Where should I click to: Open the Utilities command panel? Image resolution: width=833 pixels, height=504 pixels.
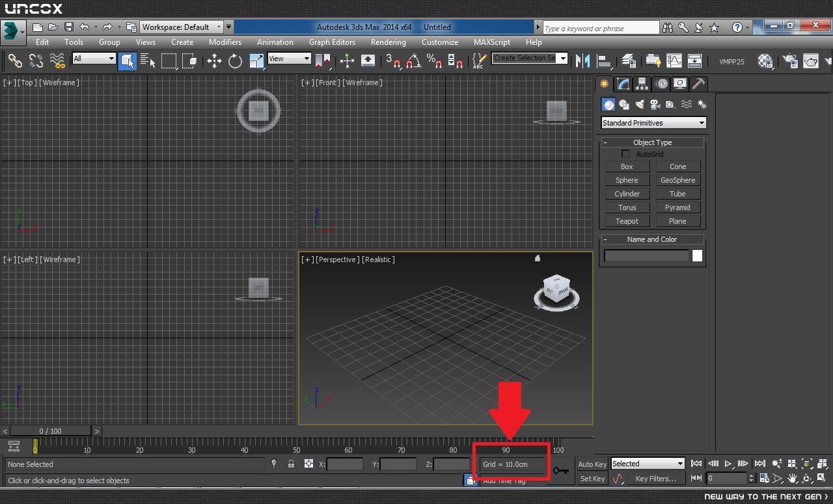click(x=698, y=83)
